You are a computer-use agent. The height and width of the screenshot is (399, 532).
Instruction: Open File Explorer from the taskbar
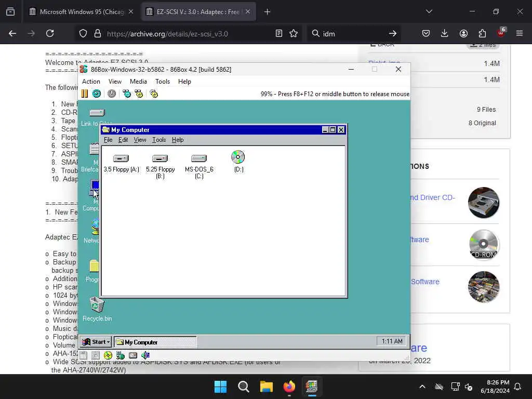(x=267, y=387)
